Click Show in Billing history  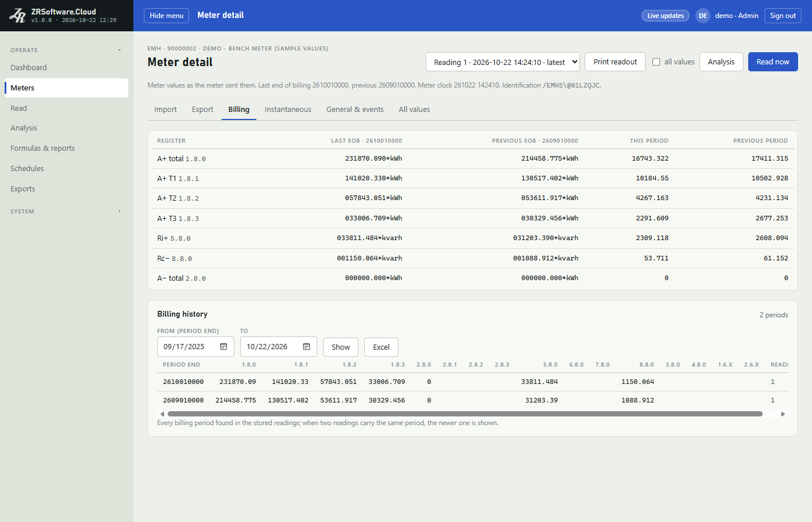340,347
